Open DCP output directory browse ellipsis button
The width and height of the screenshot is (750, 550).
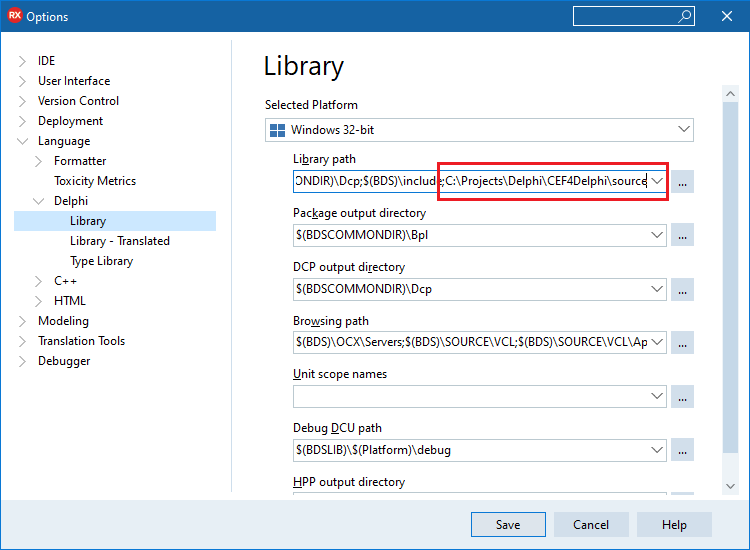pos(682,289)
